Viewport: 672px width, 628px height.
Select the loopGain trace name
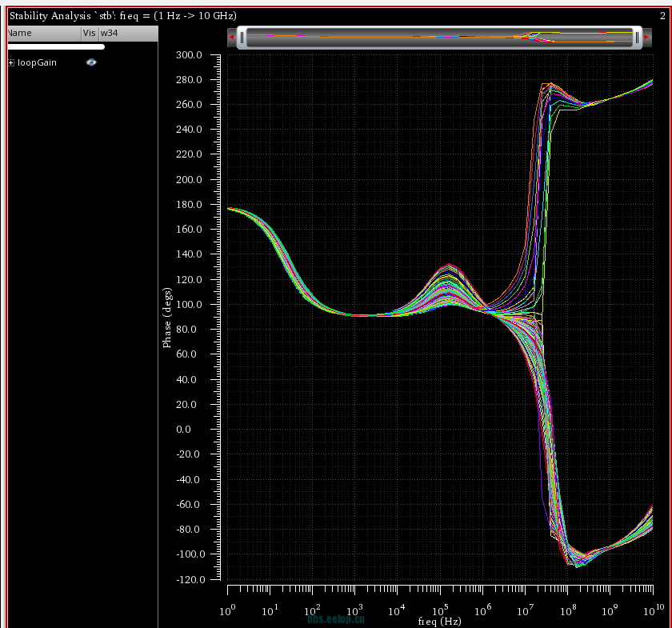(x=37, y=62)
